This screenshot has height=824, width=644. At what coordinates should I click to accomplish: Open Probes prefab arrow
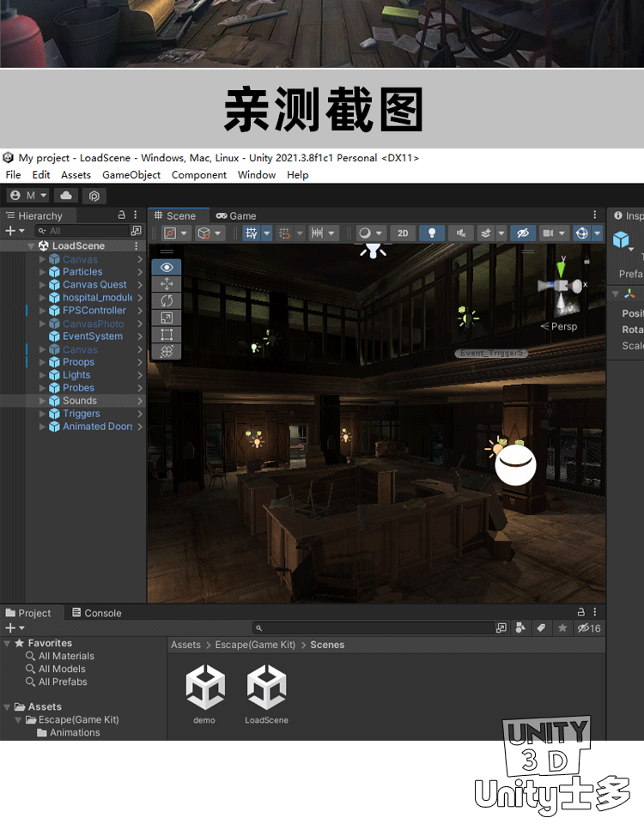point(140,388)
